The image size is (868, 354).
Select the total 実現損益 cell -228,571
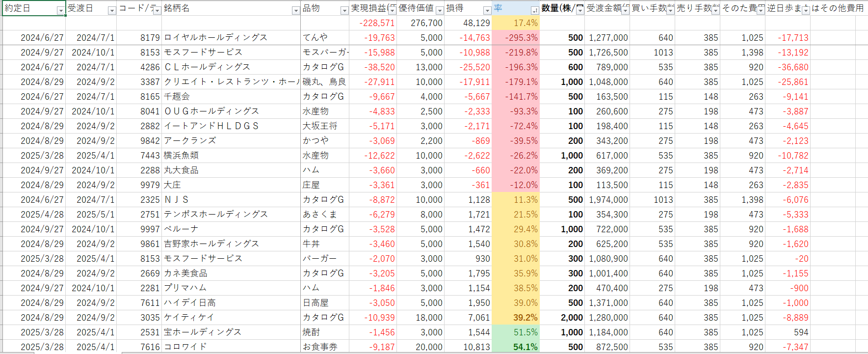click(x=372, y=23)
